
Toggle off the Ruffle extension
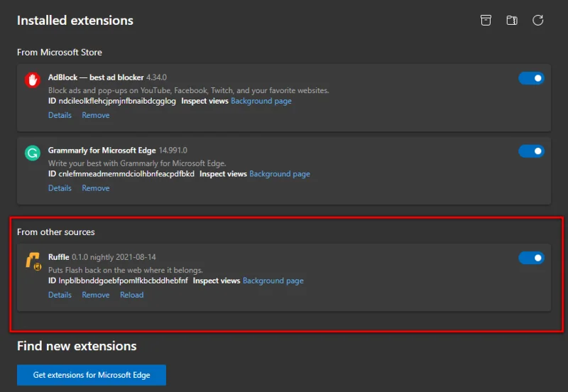point(531,258)
